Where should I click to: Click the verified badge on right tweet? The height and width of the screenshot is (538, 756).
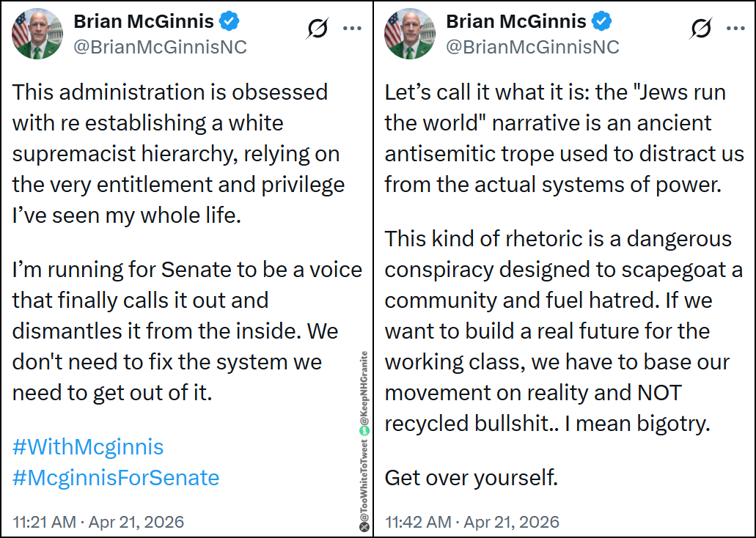602,22
